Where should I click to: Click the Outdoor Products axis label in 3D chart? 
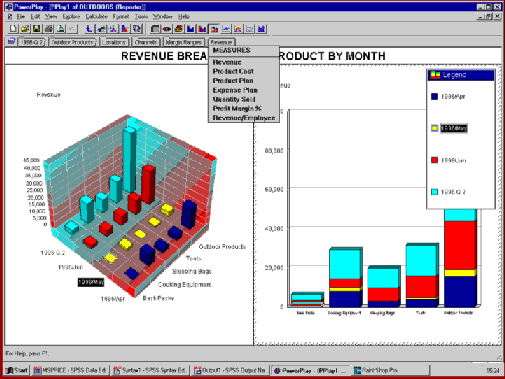coord(222,247)
